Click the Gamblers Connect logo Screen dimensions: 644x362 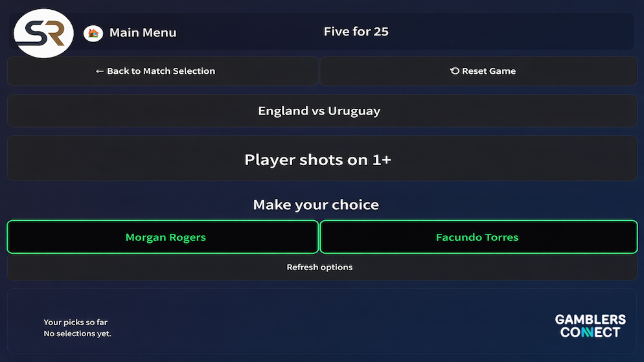coord(590,326)
